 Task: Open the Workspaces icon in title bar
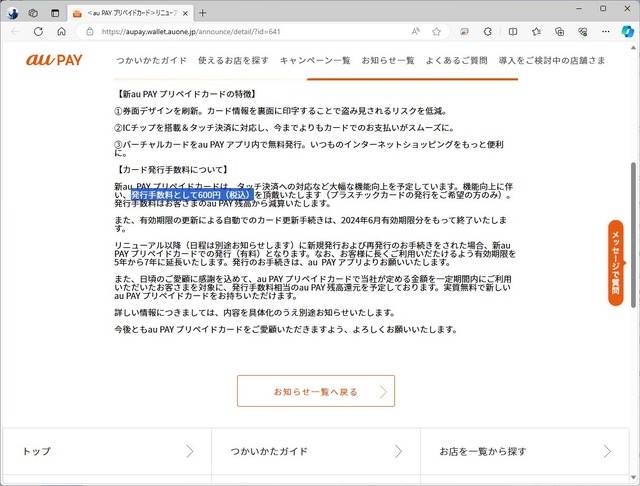tap(33, 13)
